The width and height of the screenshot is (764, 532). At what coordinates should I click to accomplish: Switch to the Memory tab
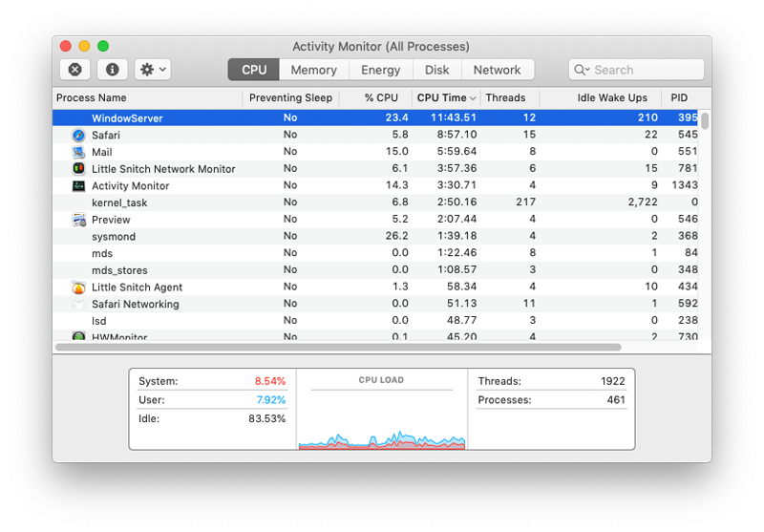coord(314,70)
